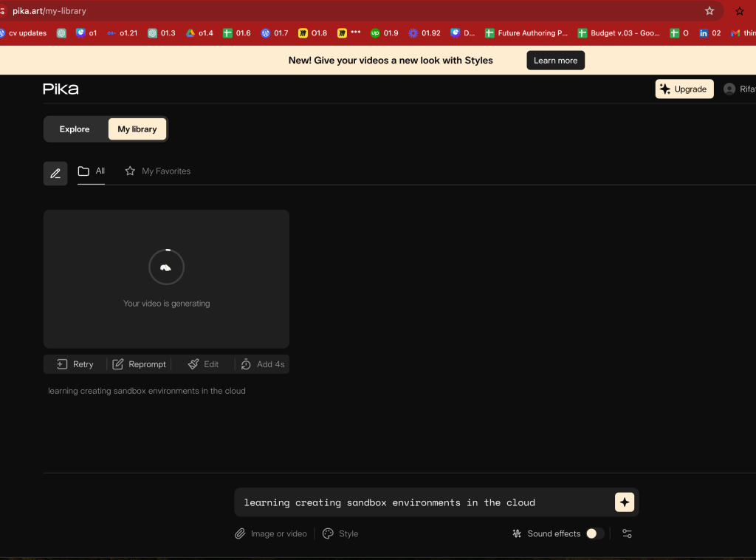Click the Learn more button
This screenshot has width=756, height=560.
click(555, 61)
